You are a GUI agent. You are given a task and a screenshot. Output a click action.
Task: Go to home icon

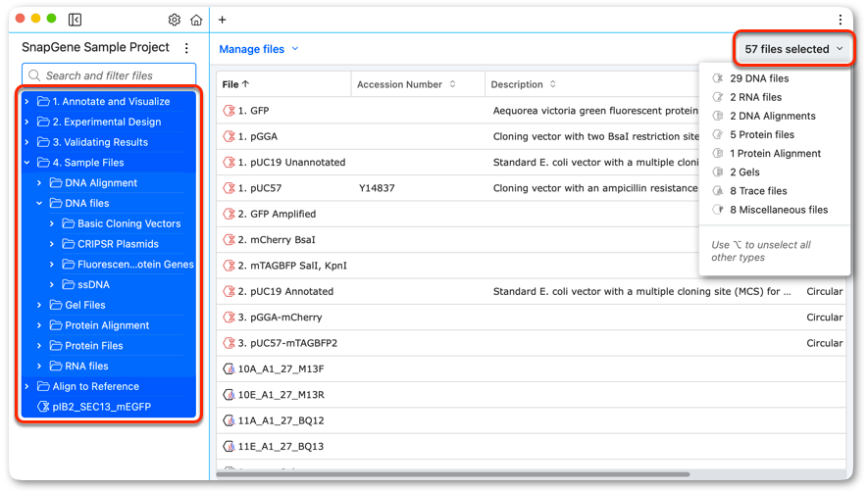coord(196,20)
